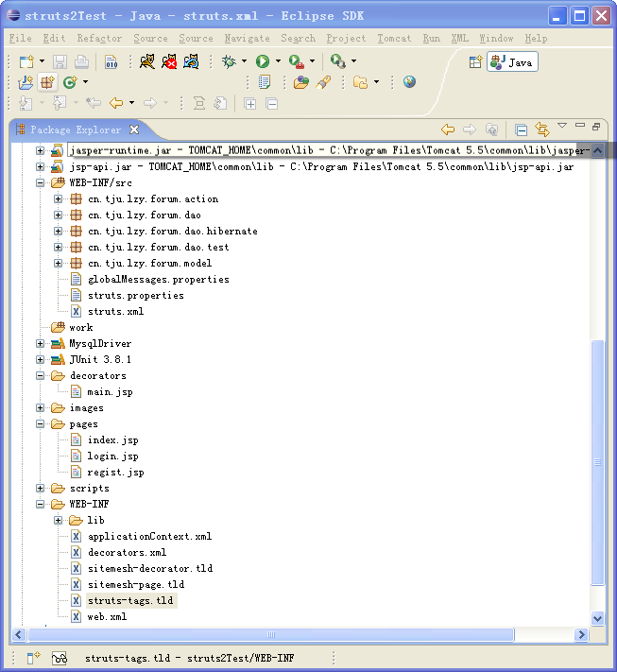
Task: Open the Debug dropdown arrow
Action: point(244,61)
